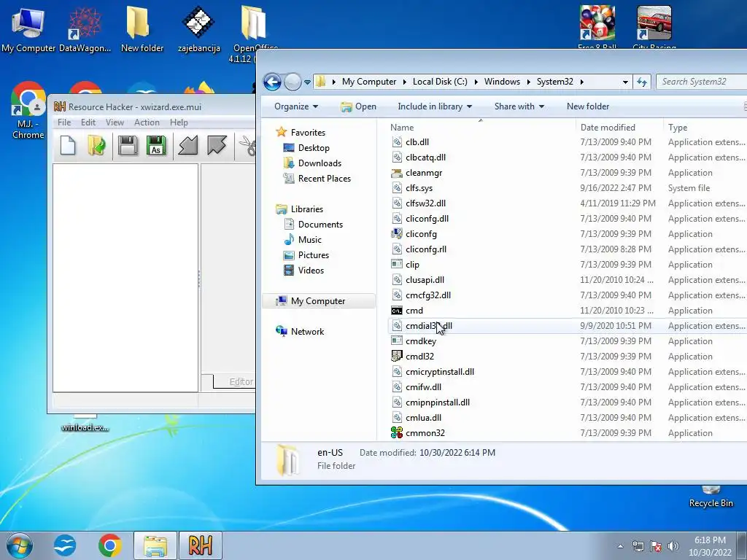Viewport: 747px width, 560px height.
Task: Click Chrome icon on the taskbar
Action: point(110,545)
